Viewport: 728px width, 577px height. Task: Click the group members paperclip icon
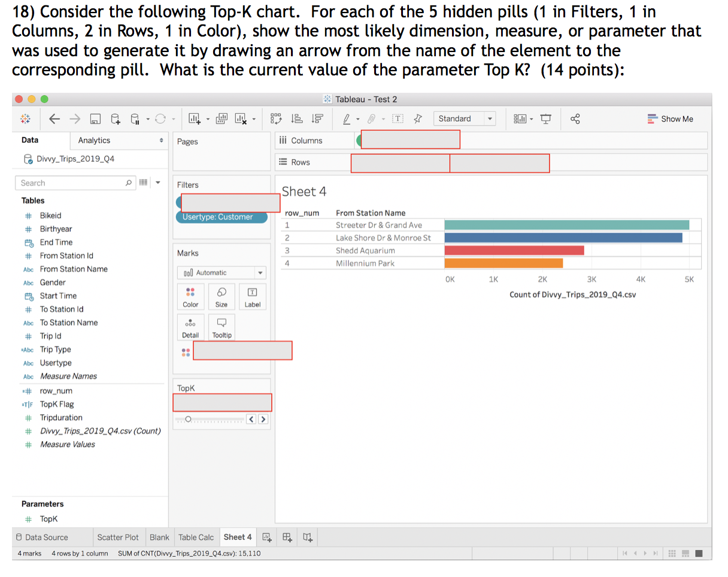pos(371,119)
